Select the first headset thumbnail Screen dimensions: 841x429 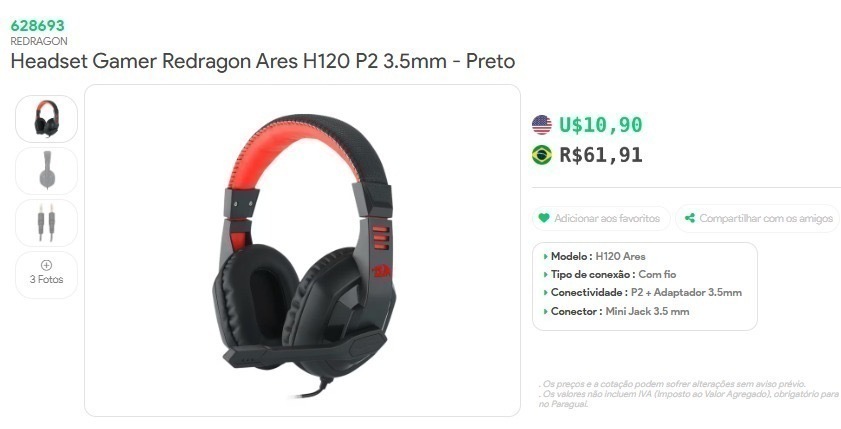47,119
